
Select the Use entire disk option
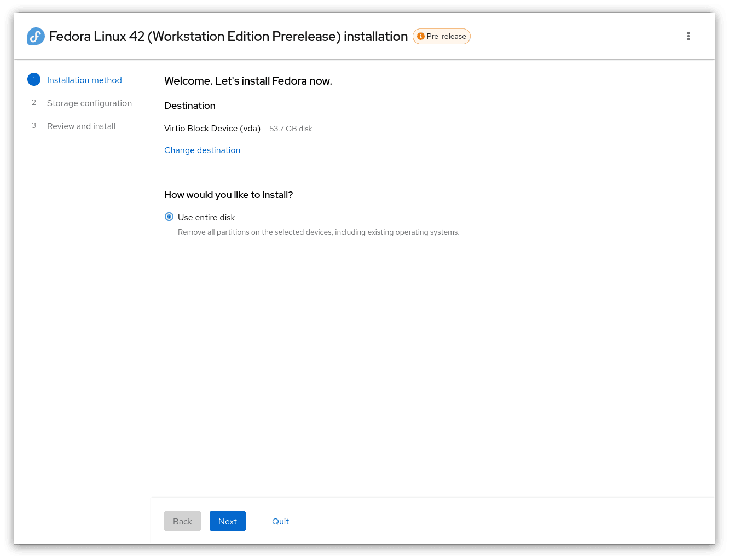[169, 217]
